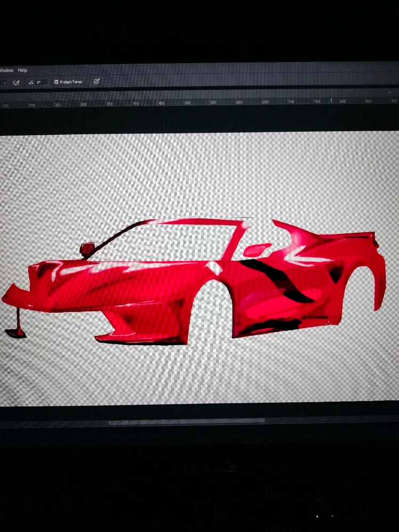This screenshot has height=532, width=399.
Task: Click the brush angle icon
Action: pyautogui.click(x=31, y=82)
